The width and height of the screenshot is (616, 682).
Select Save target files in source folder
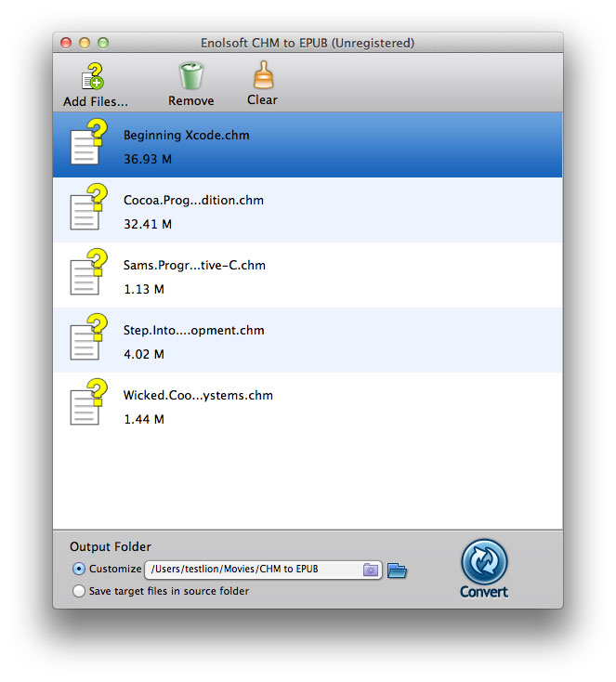coord(79,591)
